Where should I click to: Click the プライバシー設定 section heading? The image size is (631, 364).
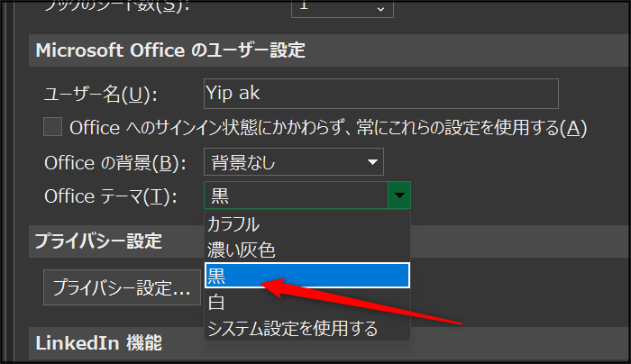(x=98, y=241)
